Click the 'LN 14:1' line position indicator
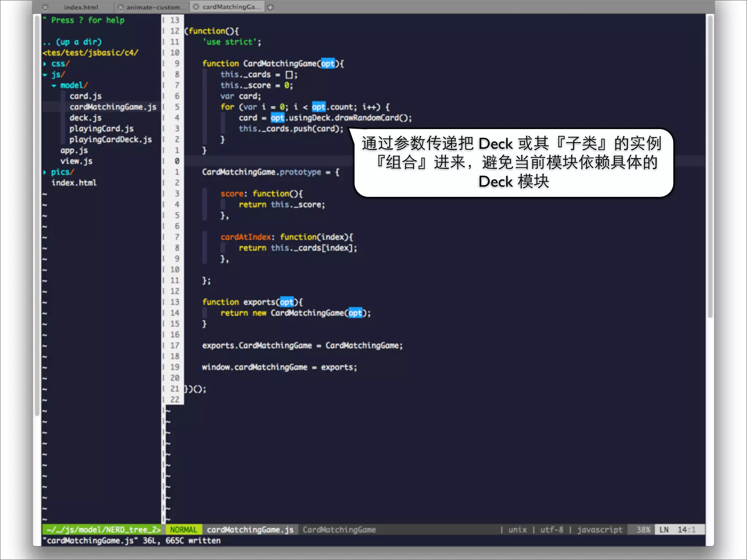This screenshot has width=747, height=560. (680, 530)
